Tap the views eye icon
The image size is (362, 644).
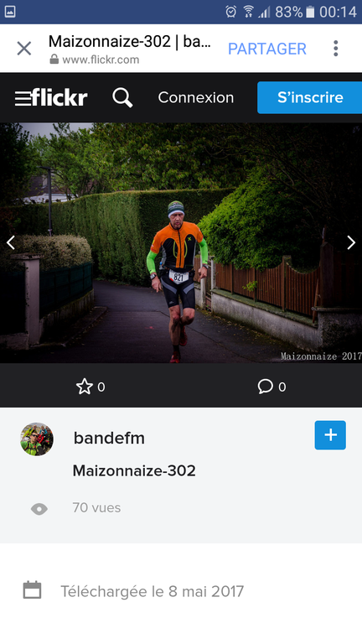point(39,509)
